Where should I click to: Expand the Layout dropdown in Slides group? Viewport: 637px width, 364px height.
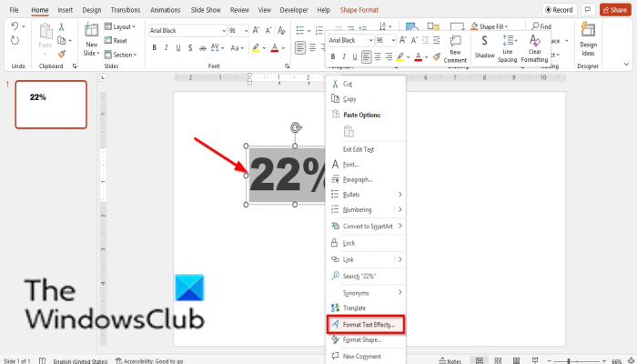pos(120,26)
